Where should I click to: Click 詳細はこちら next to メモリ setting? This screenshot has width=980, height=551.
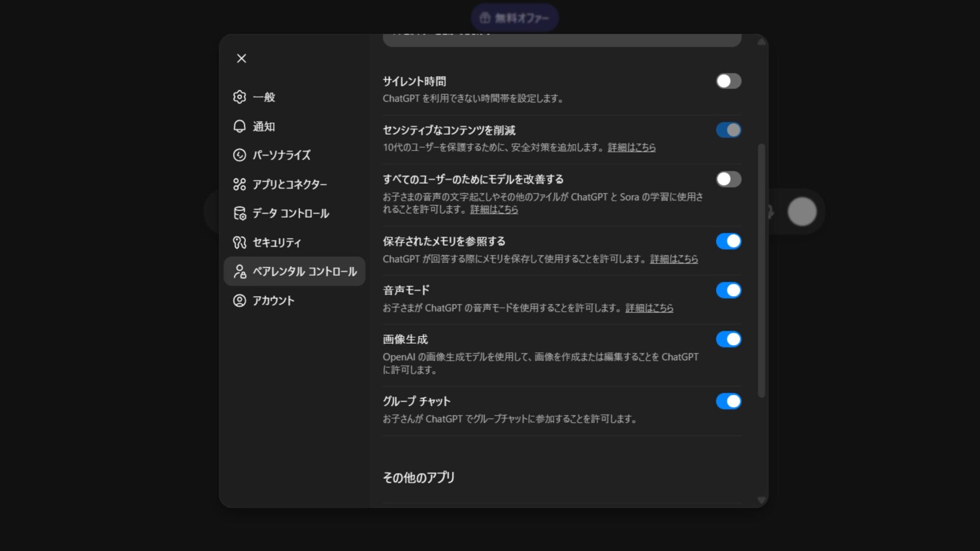tap(674, 259)
